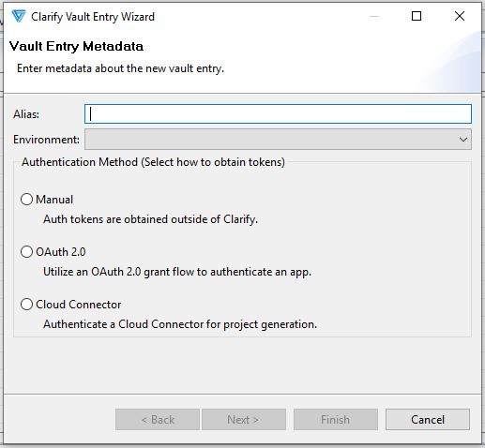Viewport: 485px width, 448px height.
Task: Focus the Alias text field
Action: 278,113
